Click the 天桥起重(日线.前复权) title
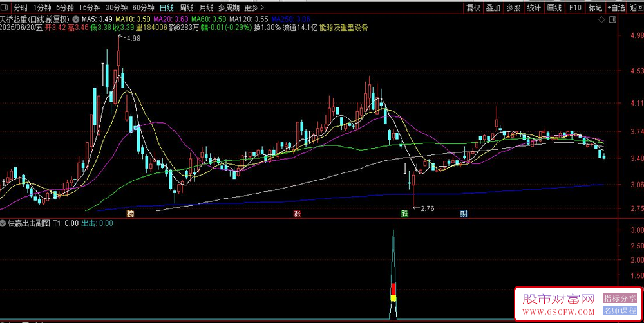The image size is (644, 323). [35, 19]
